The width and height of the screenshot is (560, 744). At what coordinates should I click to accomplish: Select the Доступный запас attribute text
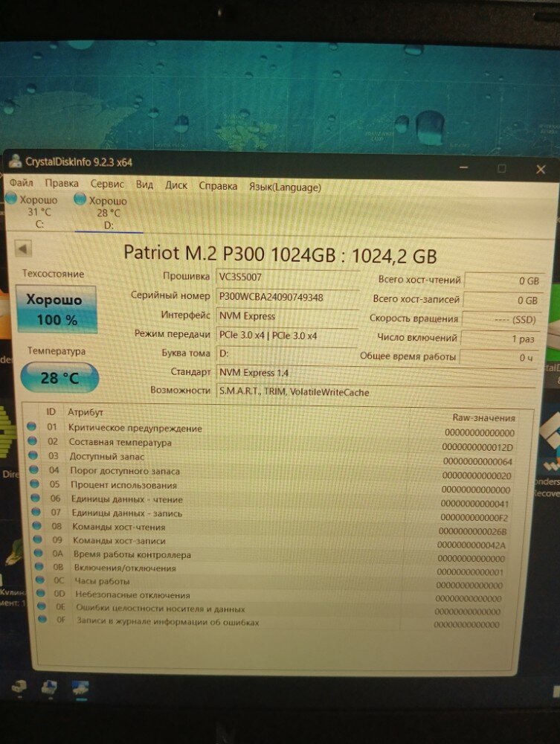106,457
